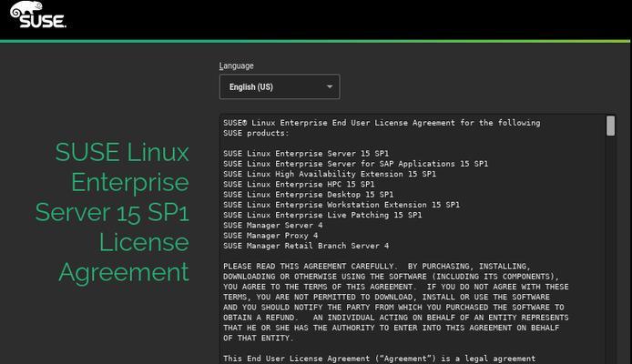The height and width of the screenshot is (364, 632).
Task: Click the SUSE chameleon logo
Action: point(38,15)
